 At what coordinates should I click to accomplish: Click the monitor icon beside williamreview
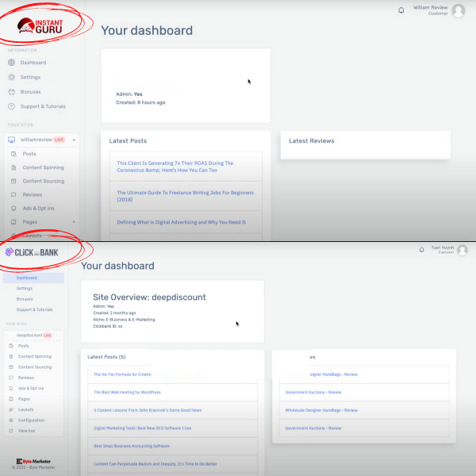[x=12, y=140]
